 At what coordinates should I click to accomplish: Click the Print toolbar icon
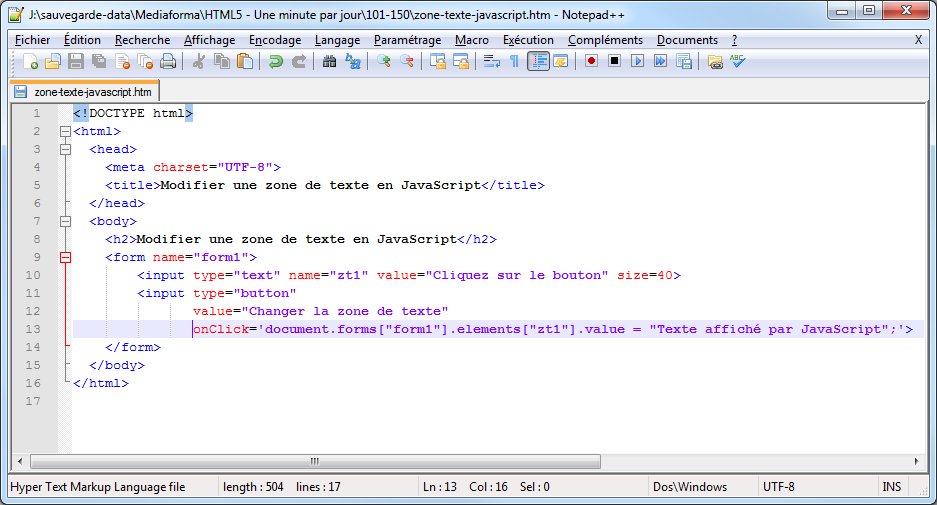[x=168, y=62]
